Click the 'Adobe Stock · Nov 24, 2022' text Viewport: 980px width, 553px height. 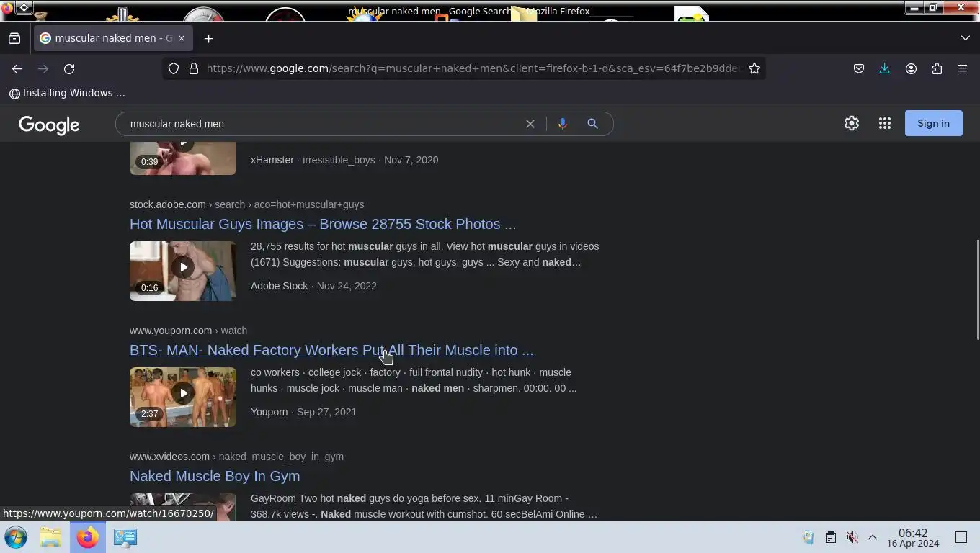click(313, 286)
